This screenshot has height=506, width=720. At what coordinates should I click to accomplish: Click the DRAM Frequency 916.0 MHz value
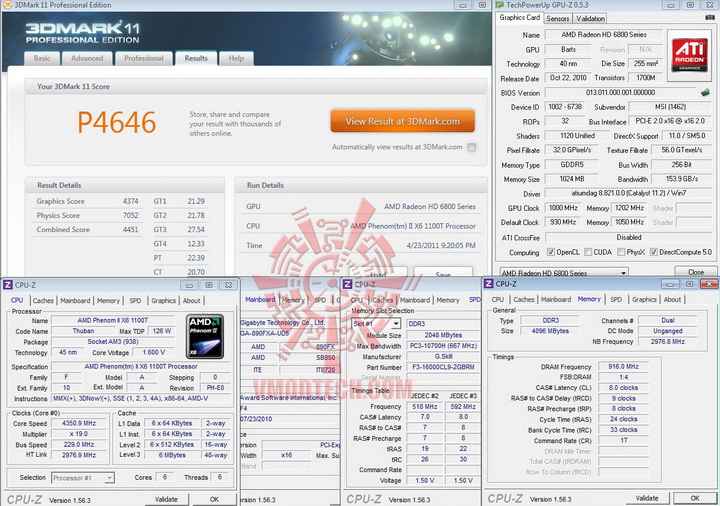[x=624, y=366]
